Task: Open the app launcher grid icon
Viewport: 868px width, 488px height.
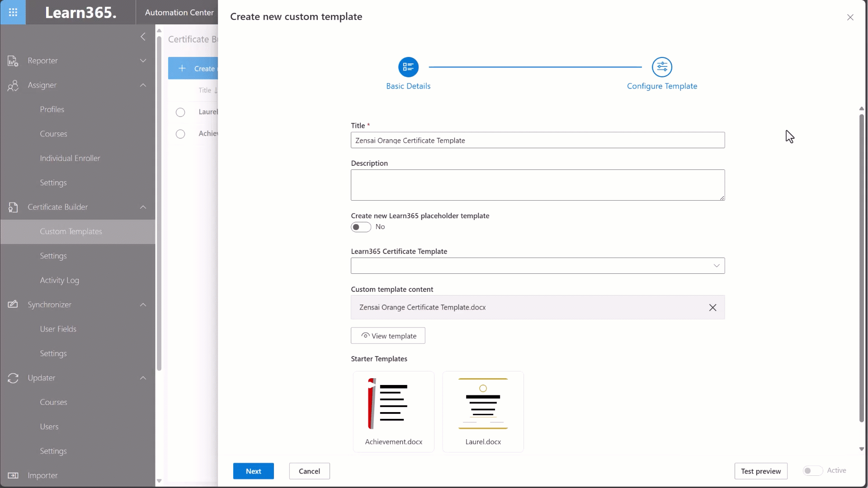Action: click(x=13, y=12)
